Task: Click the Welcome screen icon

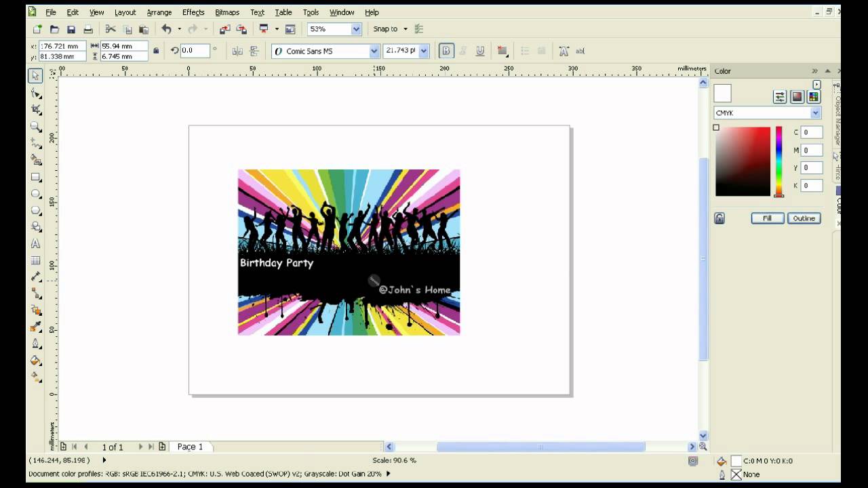Action: click(x=290, y=29)
